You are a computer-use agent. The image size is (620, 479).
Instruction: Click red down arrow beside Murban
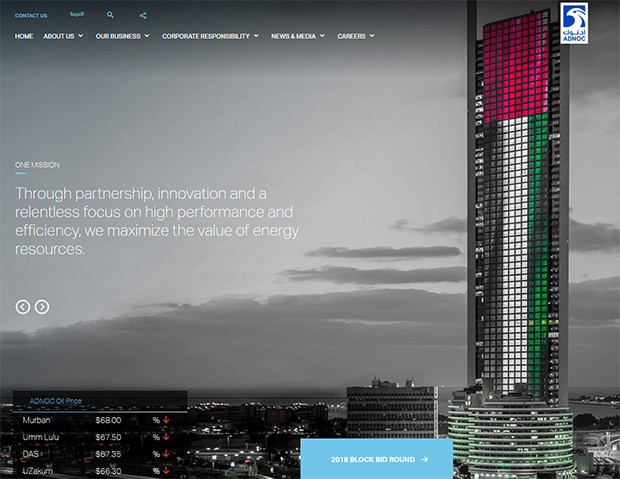pyautogui.click(x=166, y=420)
